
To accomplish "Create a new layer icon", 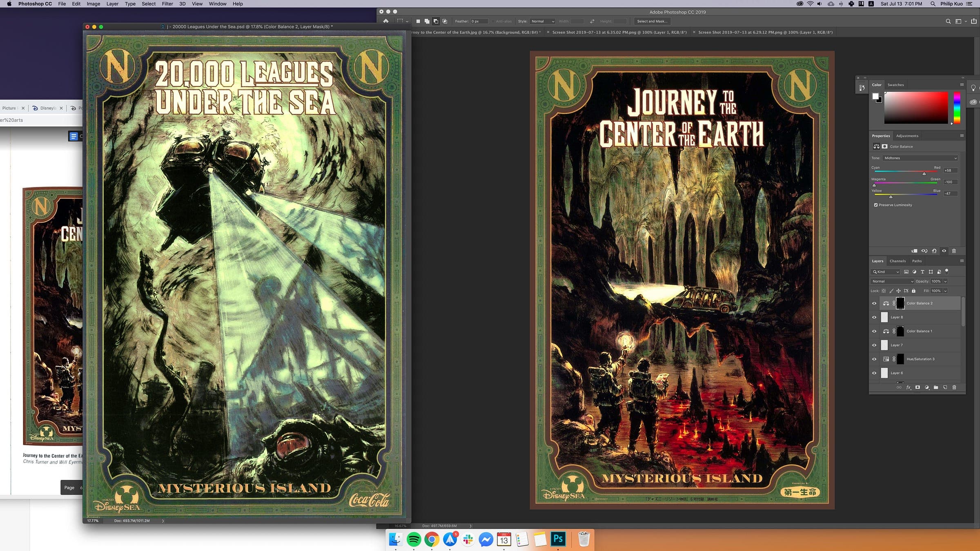I will [x=945, y=387].
